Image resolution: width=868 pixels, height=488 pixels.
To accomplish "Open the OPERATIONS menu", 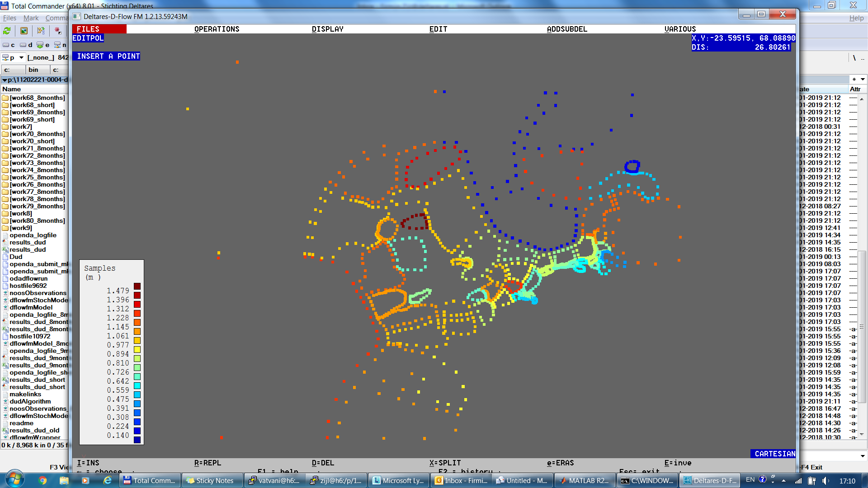I will pos(217,28).
